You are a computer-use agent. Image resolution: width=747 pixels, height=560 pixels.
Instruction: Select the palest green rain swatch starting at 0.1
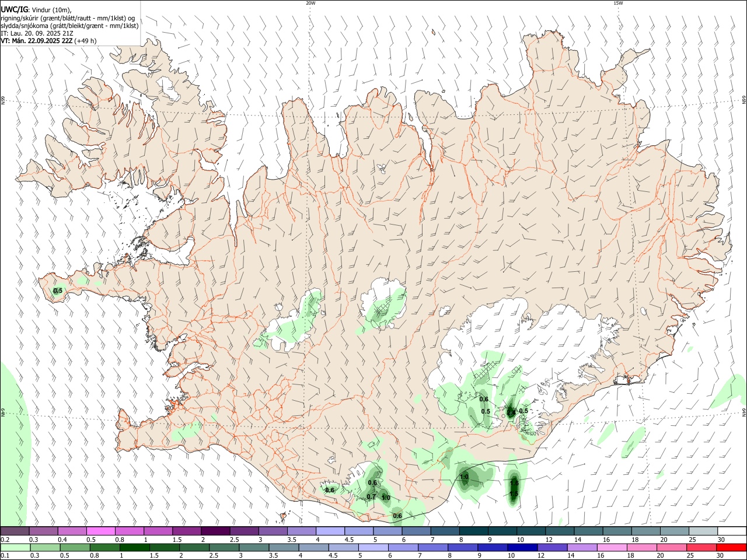click(15, 547)
